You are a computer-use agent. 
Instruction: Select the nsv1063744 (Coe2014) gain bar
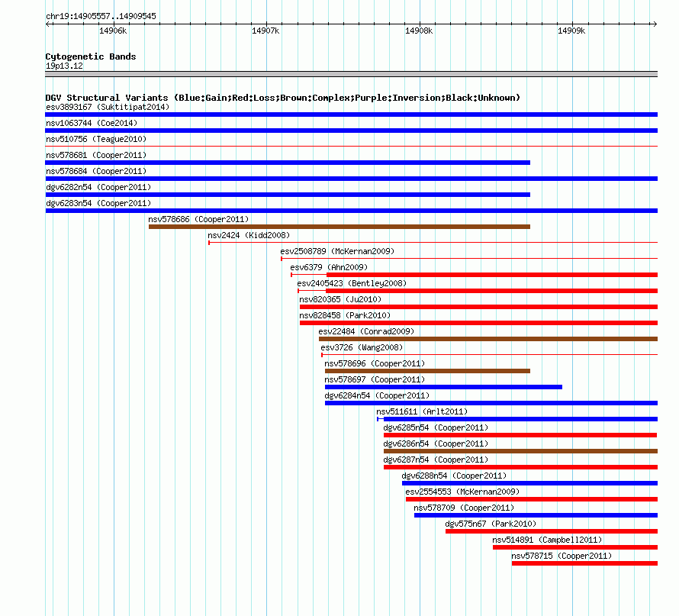(x=351, y=131)
